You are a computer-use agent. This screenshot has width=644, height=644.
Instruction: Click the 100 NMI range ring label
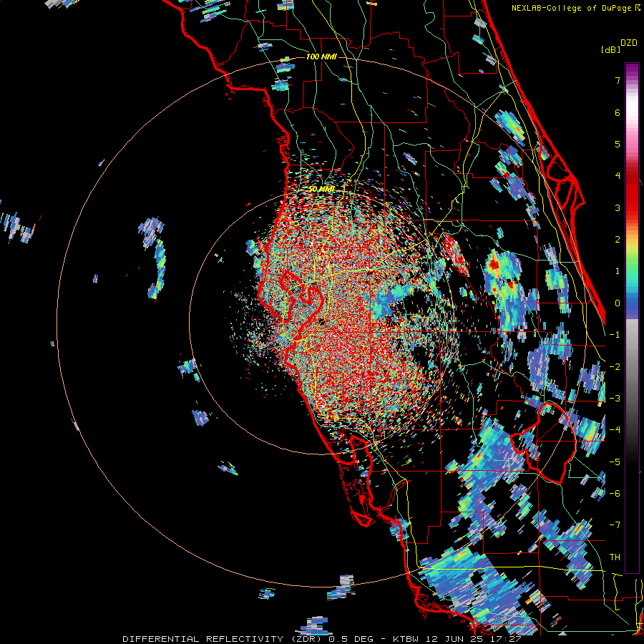click(321, 57)
